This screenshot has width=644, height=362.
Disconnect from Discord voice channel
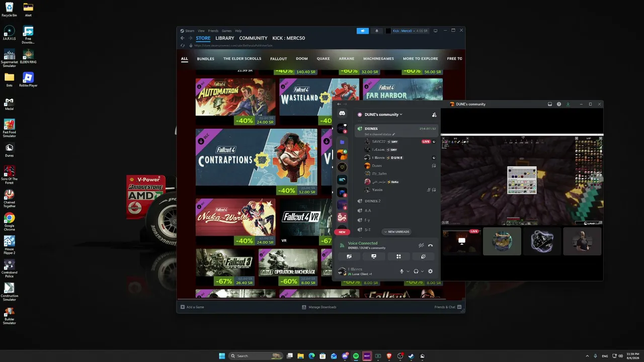click(x=430, y=245)
